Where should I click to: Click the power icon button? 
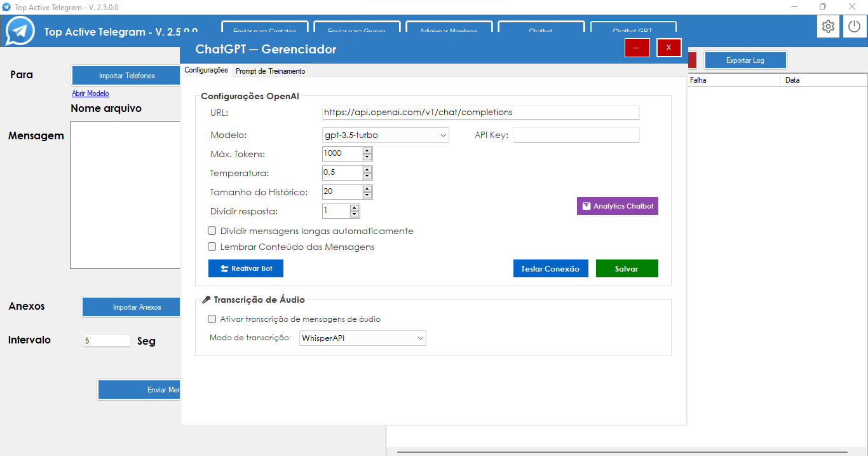855,27
